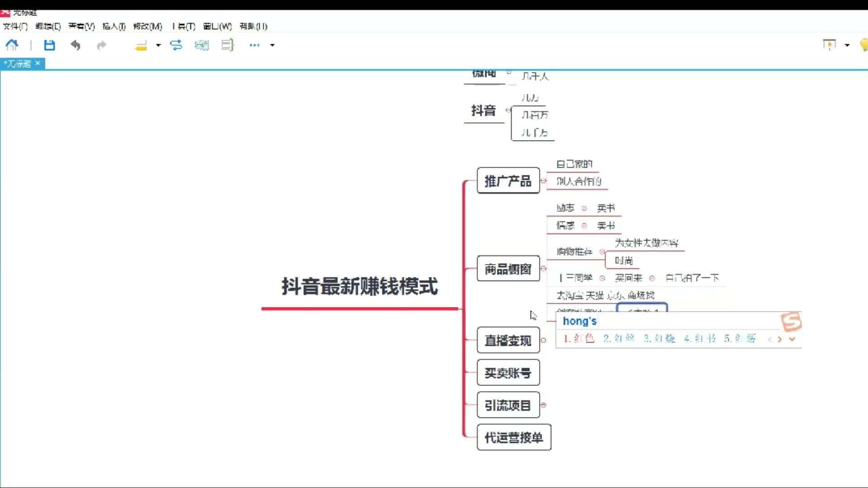This screenshot has height=488, width=868.
Task: Click the Home icon in toolbar
Action: pyautogui.click(x=12, y=45)
